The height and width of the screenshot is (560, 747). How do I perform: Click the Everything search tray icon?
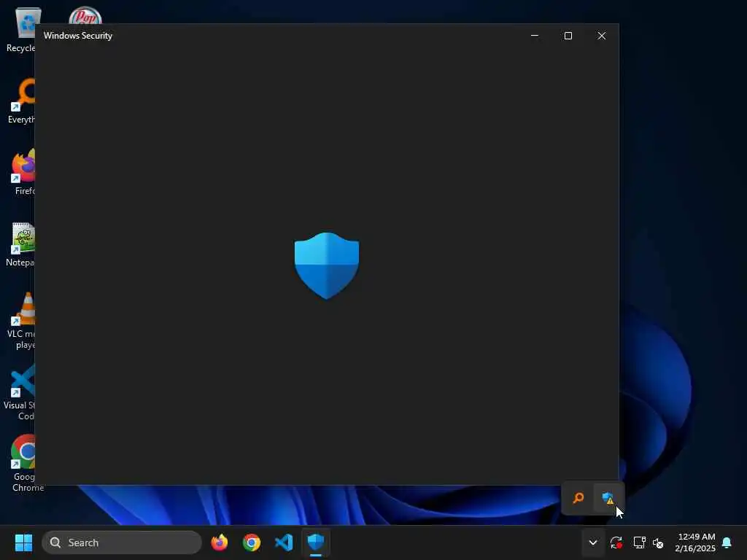(578, 498)
